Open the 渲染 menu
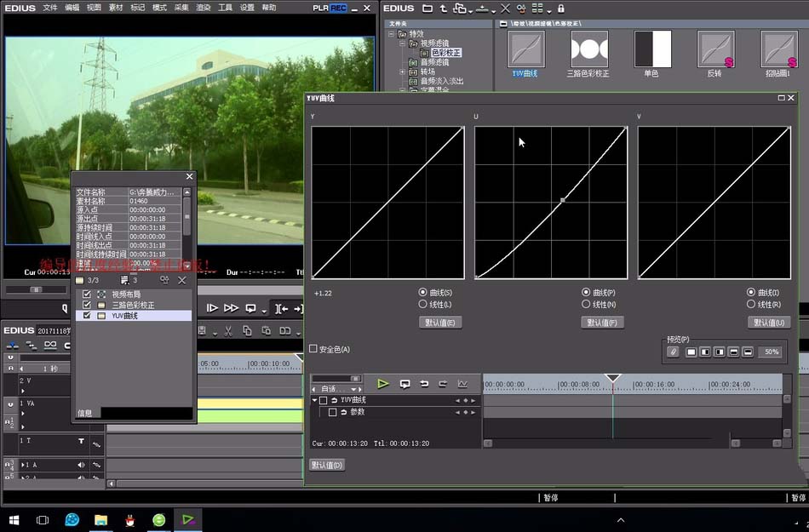This screenshot has width=809, height=532. 204,8
